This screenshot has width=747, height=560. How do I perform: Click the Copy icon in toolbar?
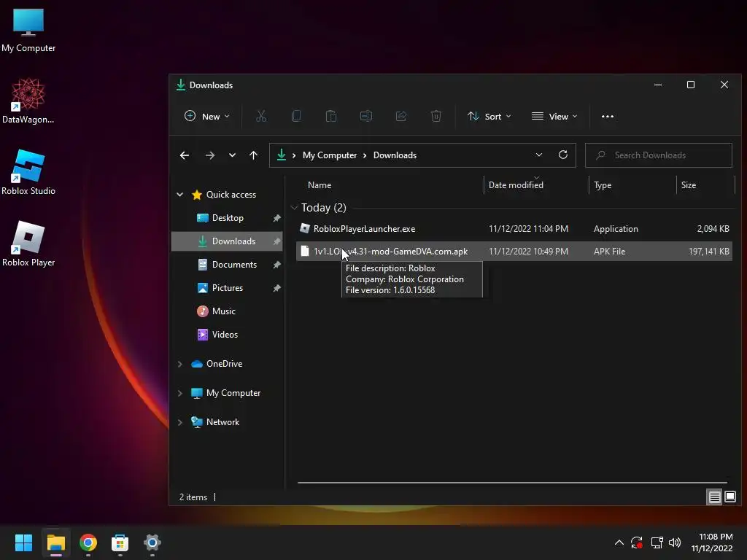click(296, 116)
